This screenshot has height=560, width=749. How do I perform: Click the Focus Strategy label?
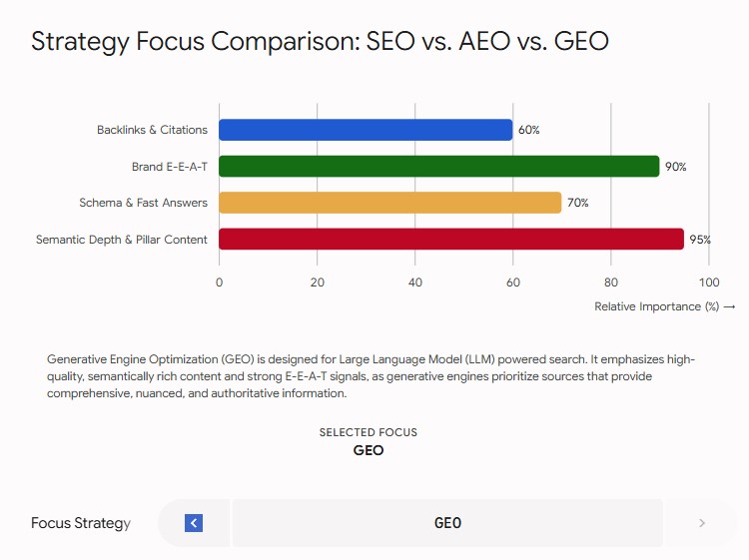point(81,523)
